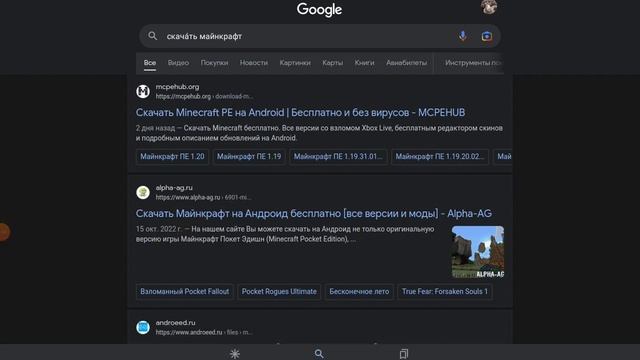The width and height of the screenshot is (640, 360).
Task: Click mcpehub.org site favicon
Action: point(143,91)
